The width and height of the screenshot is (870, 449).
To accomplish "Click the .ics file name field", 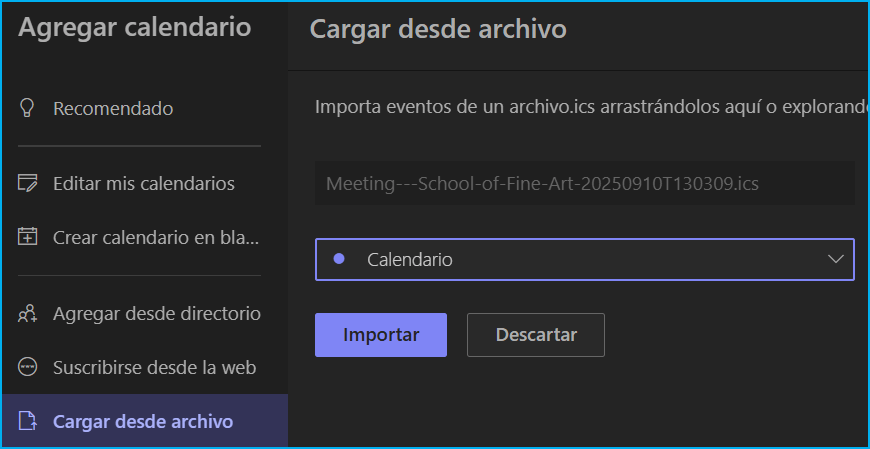I will 584,184.
